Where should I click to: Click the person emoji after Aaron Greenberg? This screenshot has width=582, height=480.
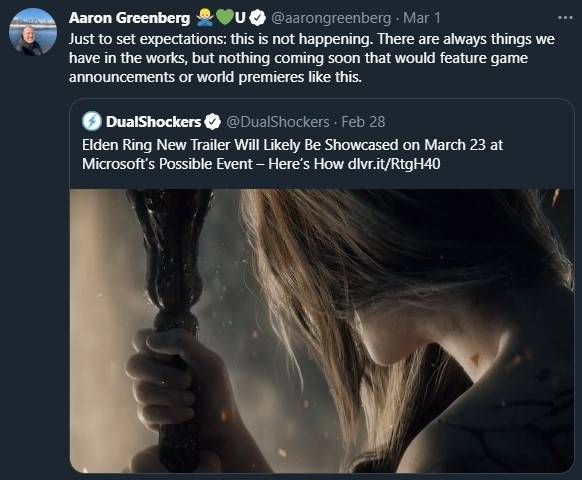coord(205,18)
